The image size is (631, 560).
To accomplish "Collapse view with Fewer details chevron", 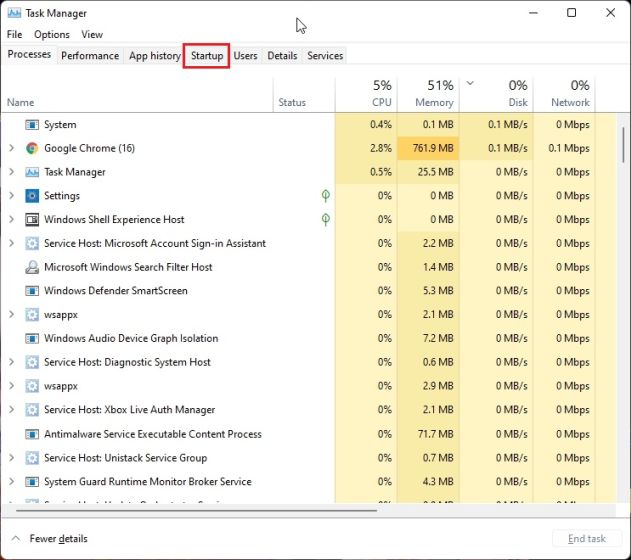I will pyautogui.click(x=16, y=538).
